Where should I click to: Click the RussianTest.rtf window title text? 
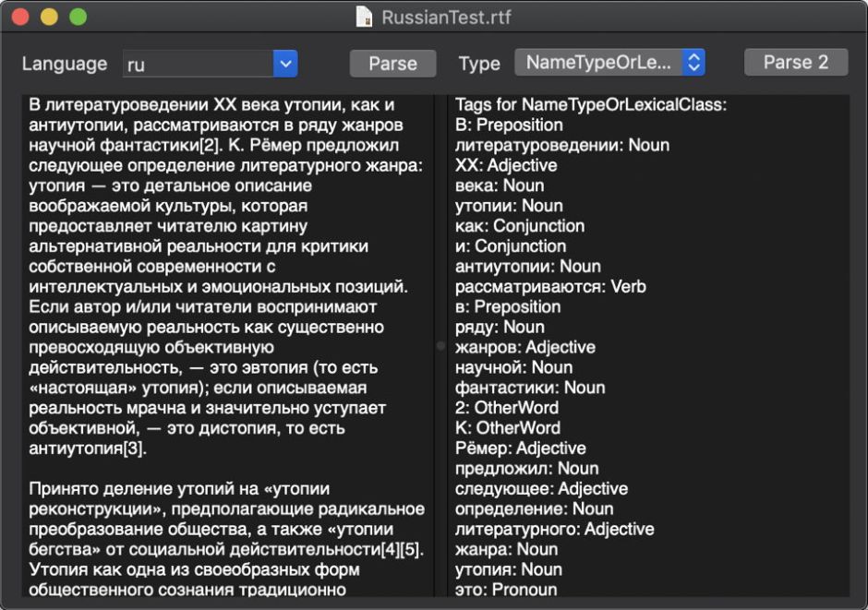pos(446,17)
